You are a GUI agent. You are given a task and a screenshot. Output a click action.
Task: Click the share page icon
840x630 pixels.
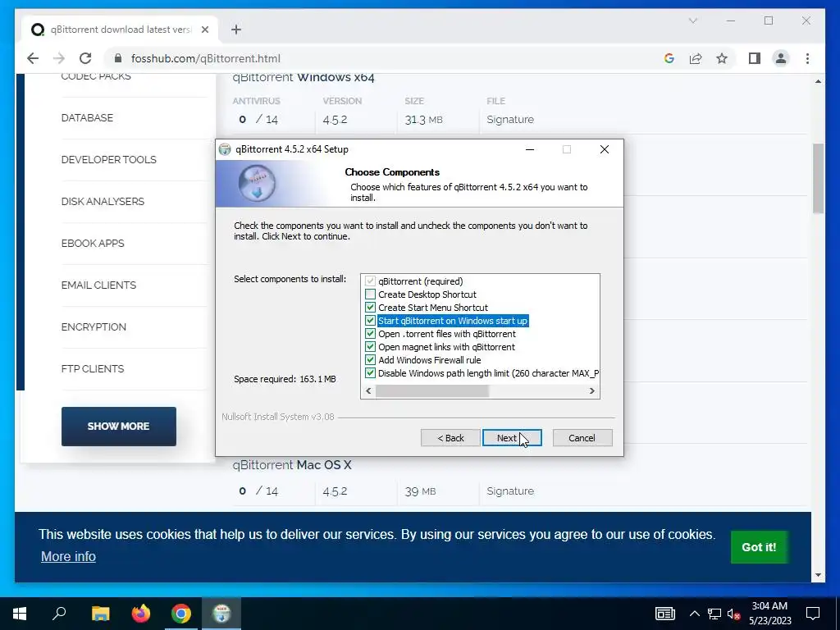click(x=696, y=58)
